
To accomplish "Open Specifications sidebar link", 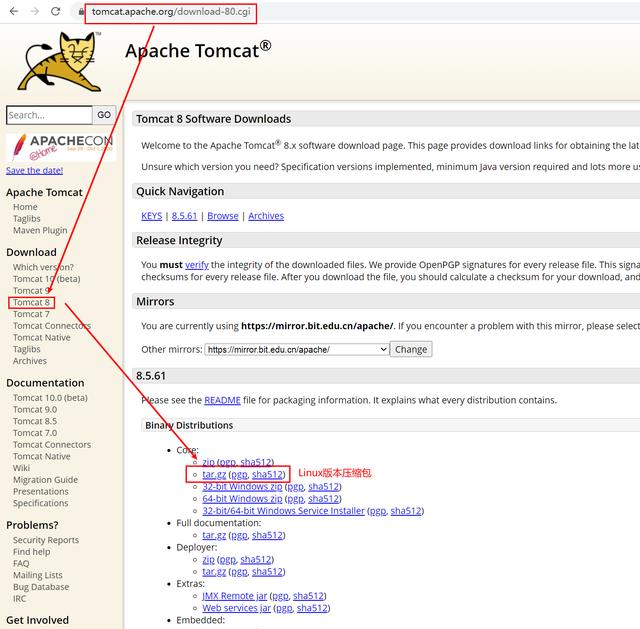I will click(x=40, y=503).
